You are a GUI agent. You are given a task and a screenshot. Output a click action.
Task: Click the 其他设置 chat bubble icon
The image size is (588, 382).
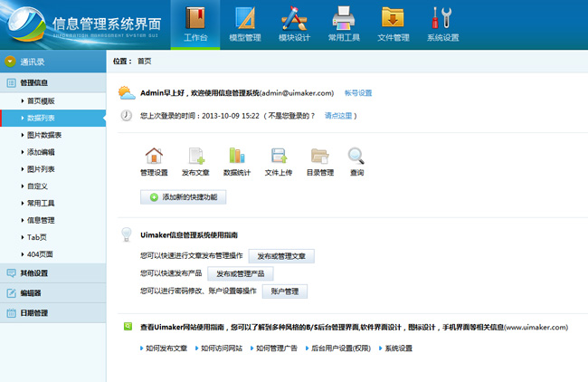(11, 272)
